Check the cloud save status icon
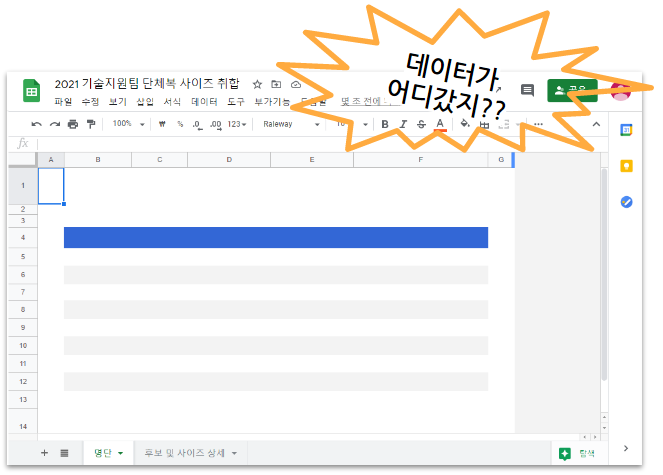663x475 pixels. coord(296,84)
